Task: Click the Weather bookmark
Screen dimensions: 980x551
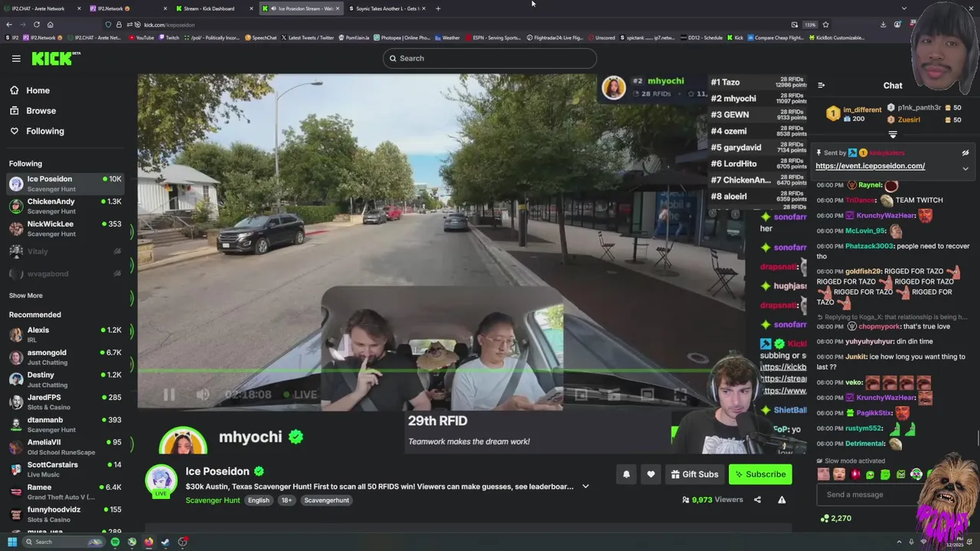Action: 447,37
